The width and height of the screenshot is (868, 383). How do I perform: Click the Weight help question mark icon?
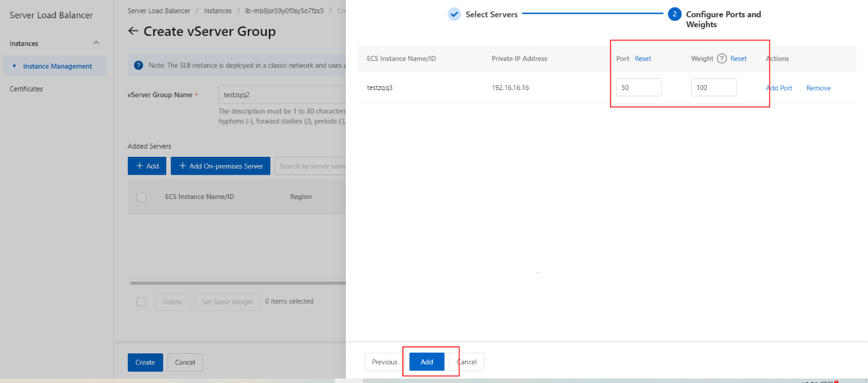[722, 59]
